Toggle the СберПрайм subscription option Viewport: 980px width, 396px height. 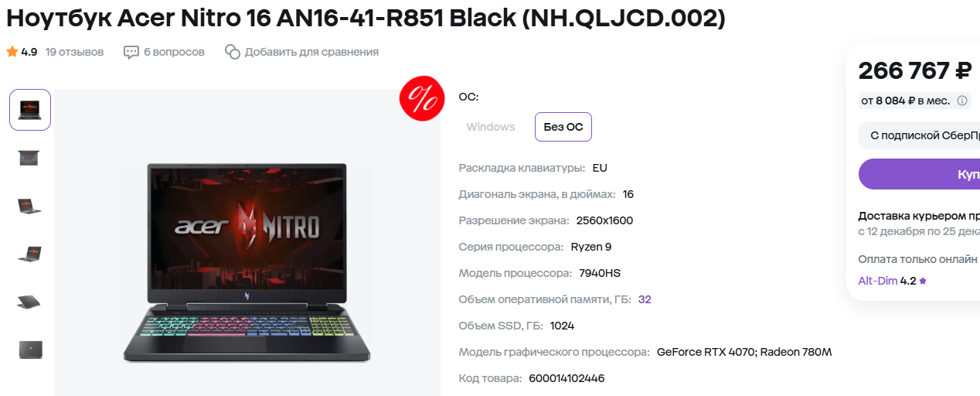click(x=919, y=135)
